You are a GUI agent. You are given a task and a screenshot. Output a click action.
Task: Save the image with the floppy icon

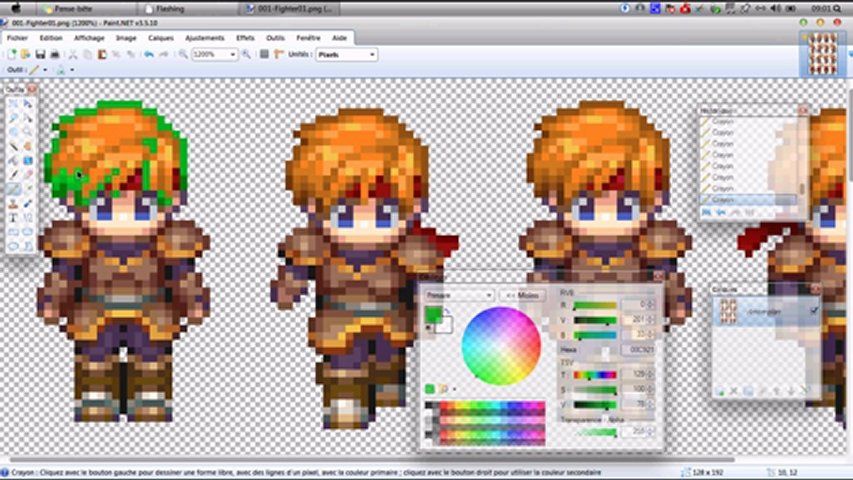[40, 54]
